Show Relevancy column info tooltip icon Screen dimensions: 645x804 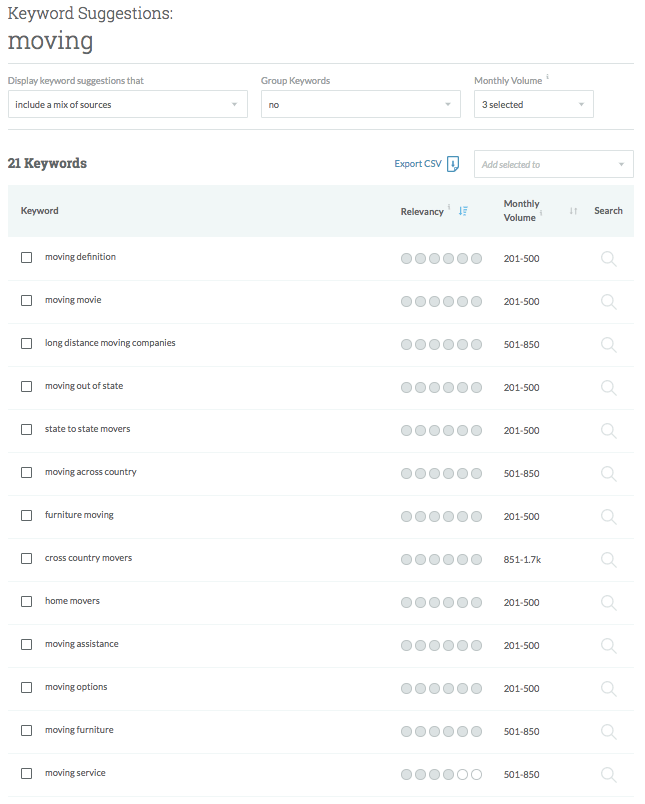(449, 207)
